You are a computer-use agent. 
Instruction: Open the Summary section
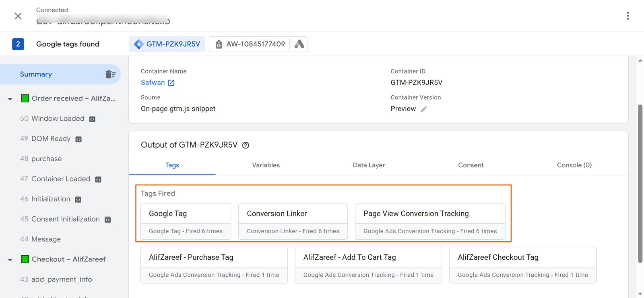(x=60, y=74)
